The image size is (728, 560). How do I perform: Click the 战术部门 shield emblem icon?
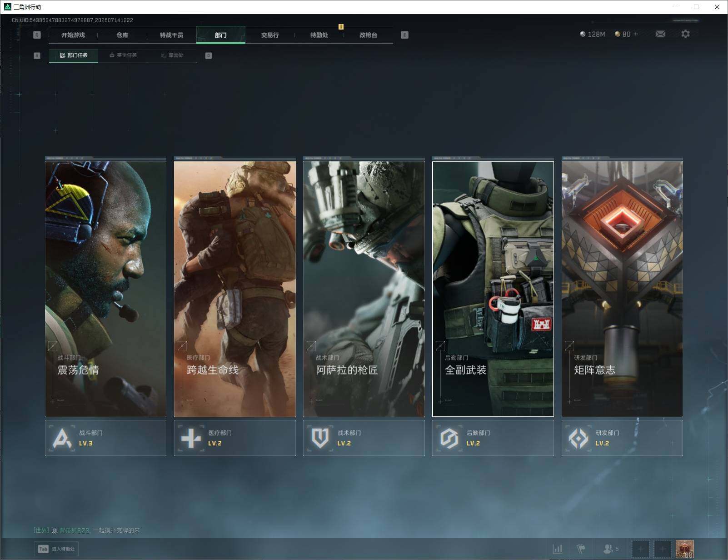(320, 438)
